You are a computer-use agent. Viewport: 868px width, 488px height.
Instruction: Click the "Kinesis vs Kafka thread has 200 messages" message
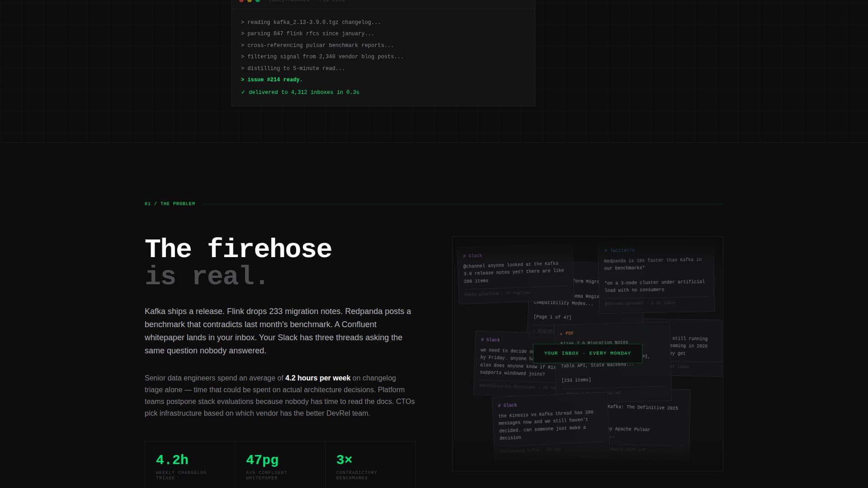(546, 425)
